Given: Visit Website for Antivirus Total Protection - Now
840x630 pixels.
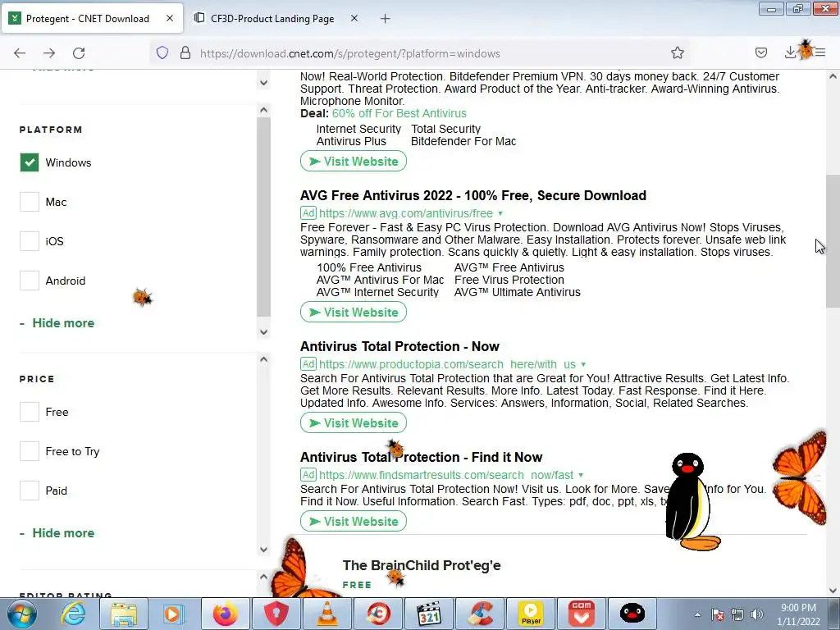Looking at the screenshot, I should (x=354, y=423).
